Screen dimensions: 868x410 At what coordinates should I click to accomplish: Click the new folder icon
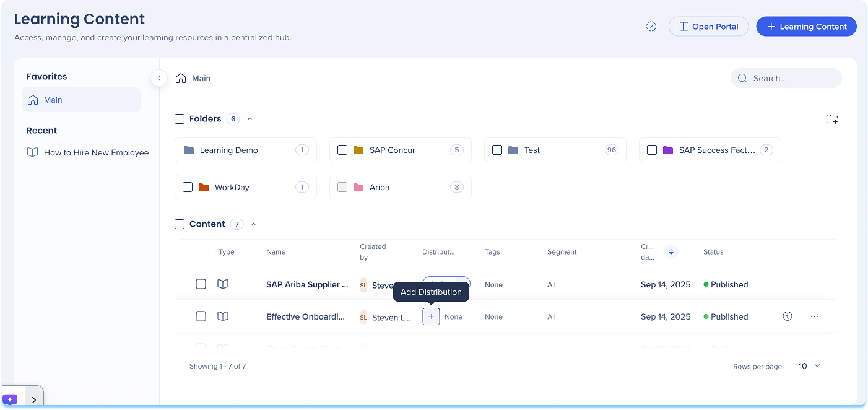831,119
